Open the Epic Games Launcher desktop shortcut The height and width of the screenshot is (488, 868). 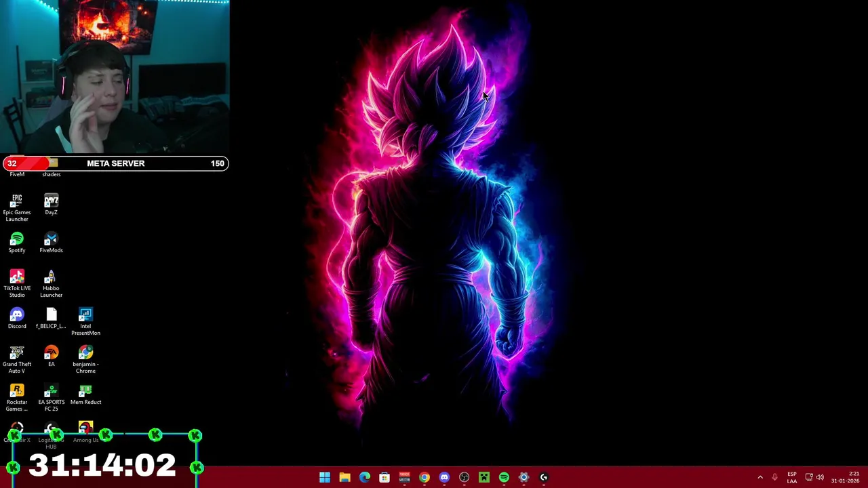coord(17,207)
